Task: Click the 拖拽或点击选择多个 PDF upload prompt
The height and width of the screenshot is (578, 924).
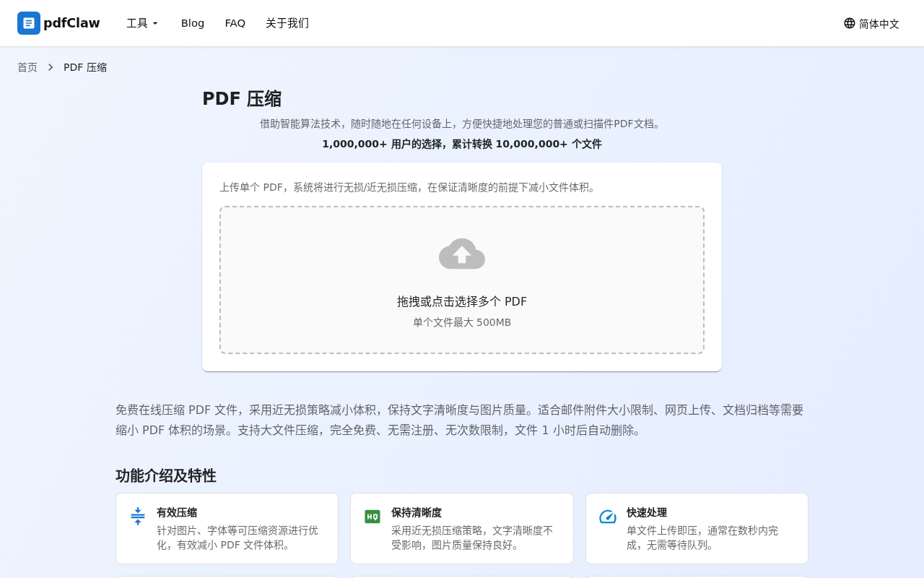Action: (462, 301)
